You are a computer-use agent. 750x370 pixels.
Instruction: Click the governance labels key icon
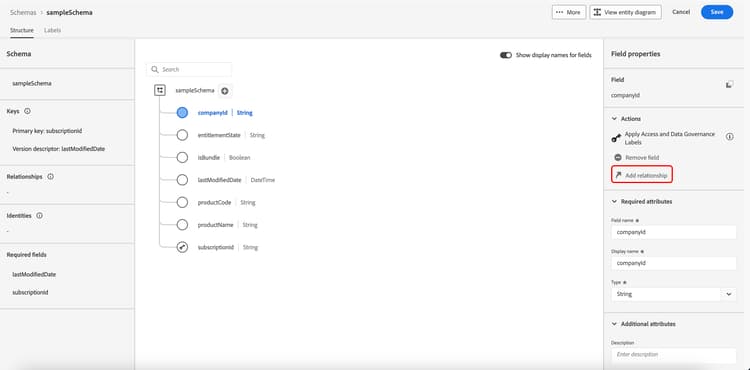click(617, 138)
